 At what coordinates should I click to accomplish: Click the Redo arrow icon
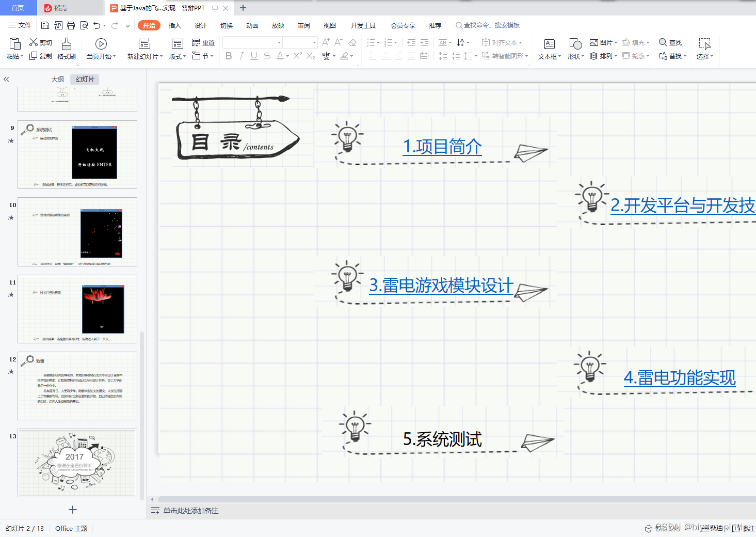click(115, 25)
